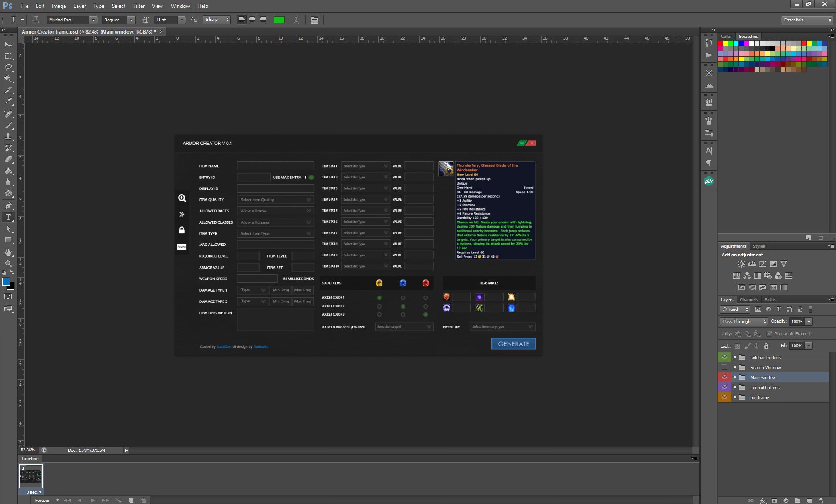Open the font family dropdown
The image size is (836, 504).
[93, 20]
